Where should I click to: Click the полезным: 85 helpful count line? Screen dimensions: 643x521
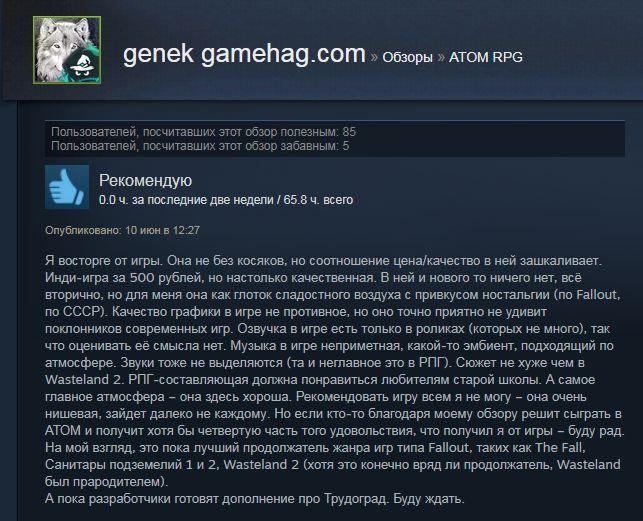click(x=203, y=132)
